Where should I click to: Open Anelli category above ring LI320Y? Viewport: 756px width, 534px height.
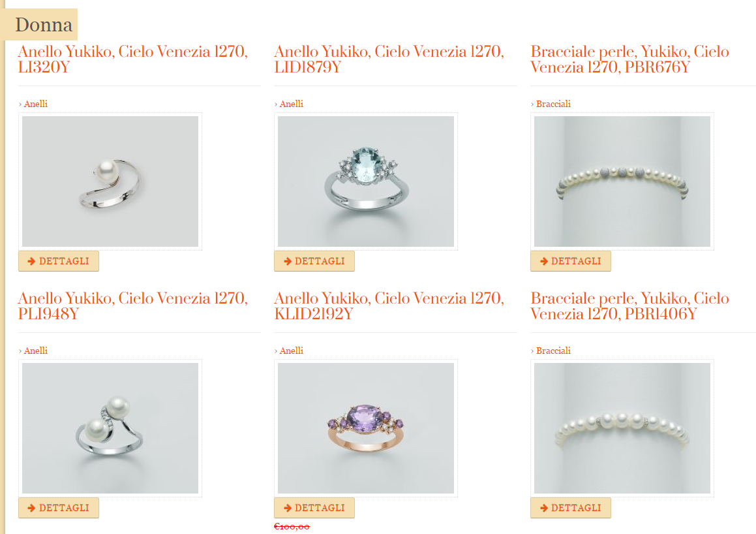(x=36, y=104)
